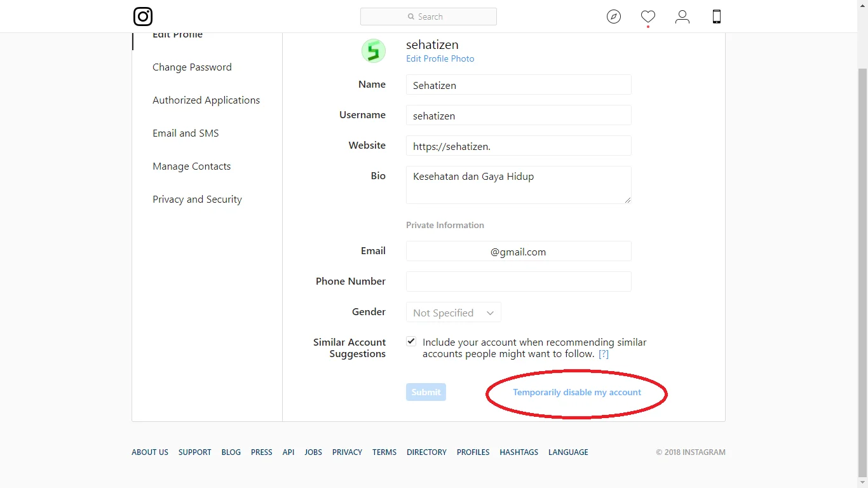
Task: Select Authorized Applications in sidebar
Action: [x=206, y=100]
